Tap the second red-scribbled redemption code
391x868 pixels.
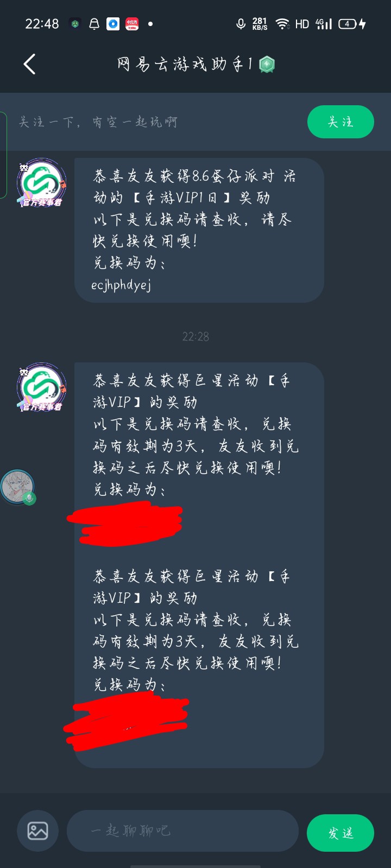126,722
